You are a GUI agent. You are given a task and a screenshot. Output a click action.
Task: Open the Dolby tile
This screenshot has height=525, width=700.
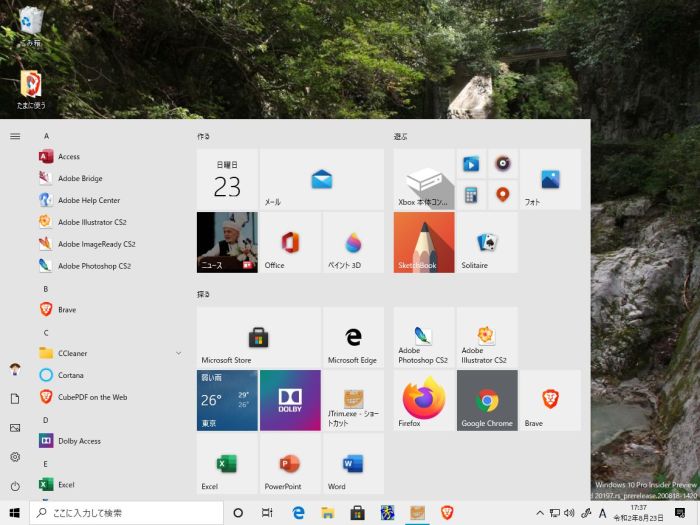pos(290,400)
